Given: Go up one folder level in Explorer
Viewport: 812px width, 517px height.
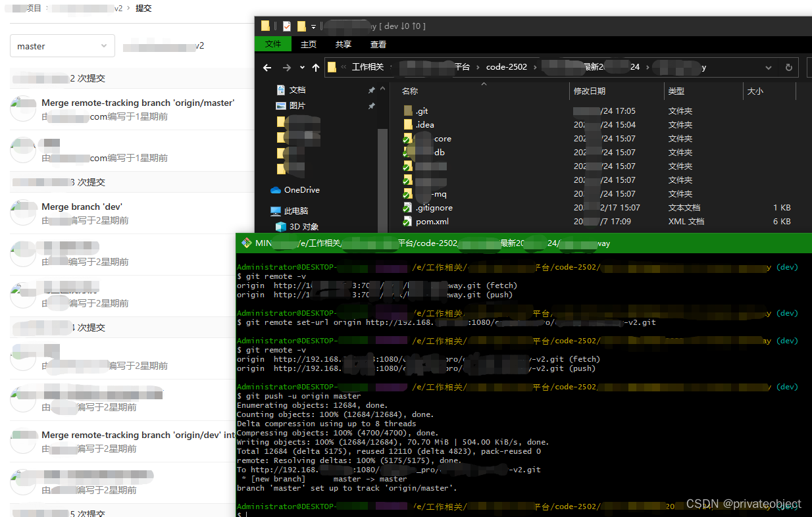Looking at the screenshot, I should click(x=316, y=68).
